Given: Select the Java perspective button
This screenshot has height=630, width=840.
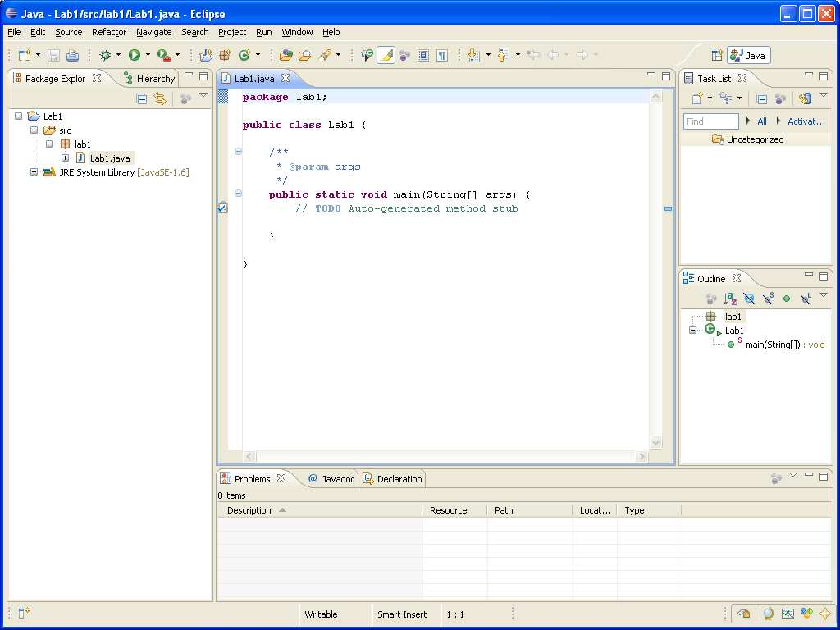Looking at the screenshot, I should coord(748,56).
